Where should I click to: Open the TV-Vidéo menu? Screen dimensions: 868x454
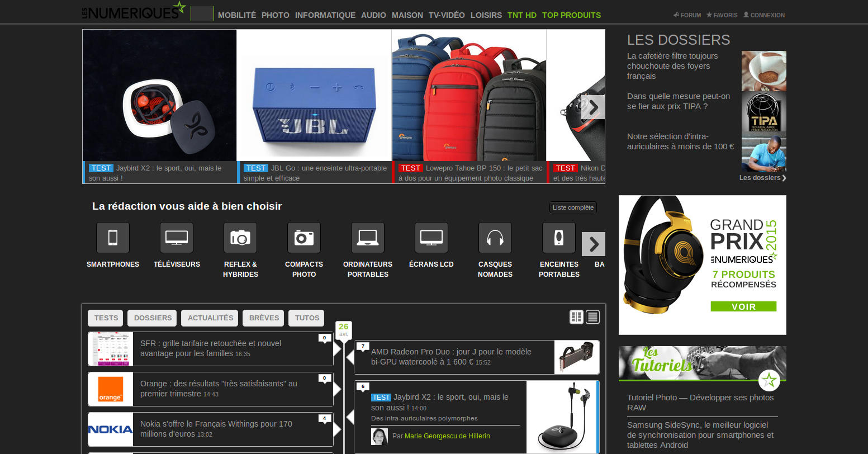pyautogui.click(x=447, y=15)
